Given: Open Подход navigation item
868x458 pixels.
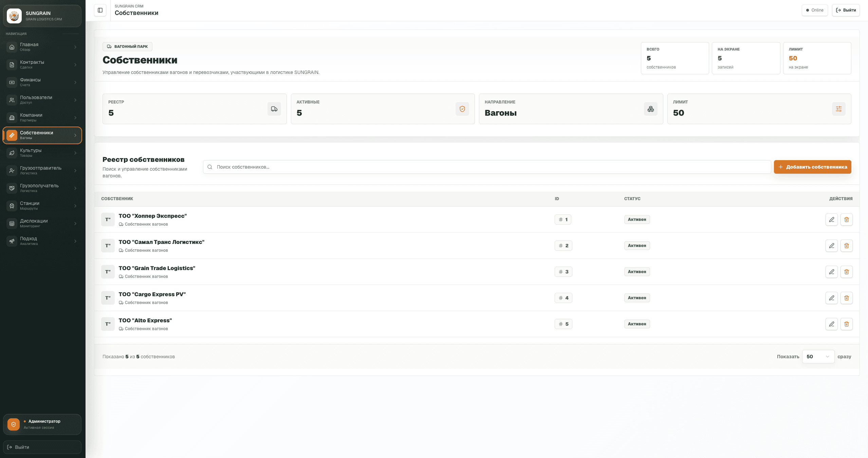Looking at the screenshot, I should click(x=42, y=241).
